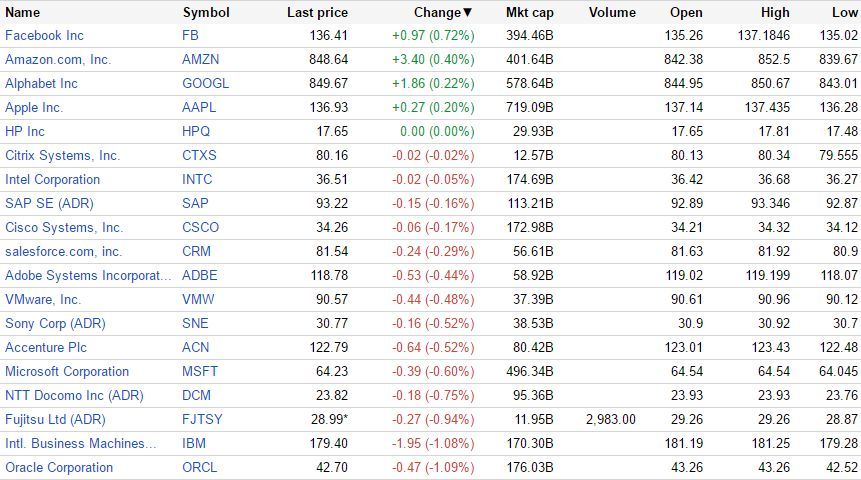861x480 pixels.
Task: Open the Facebook Inc company link
Action: pyautogui.click(x=45, y=35)
